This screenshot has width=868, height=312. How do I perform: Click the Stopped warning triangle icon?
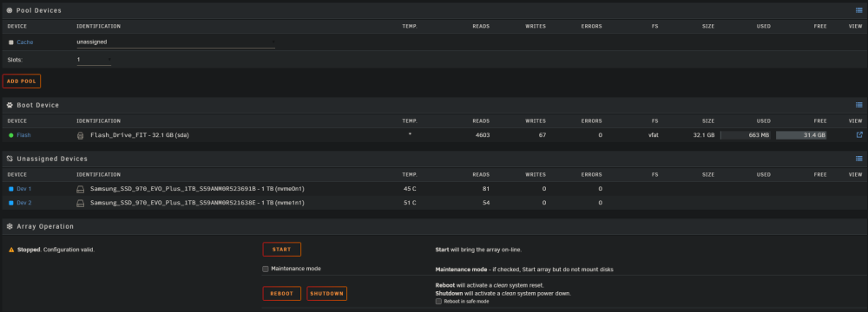[x=11, y=250]
